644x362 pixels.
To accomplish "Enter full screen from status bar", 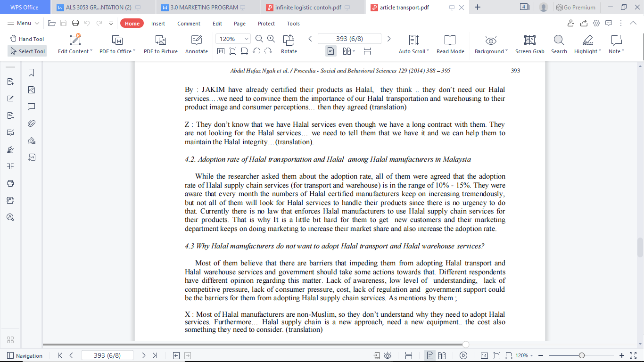I will tap(634, 355).
